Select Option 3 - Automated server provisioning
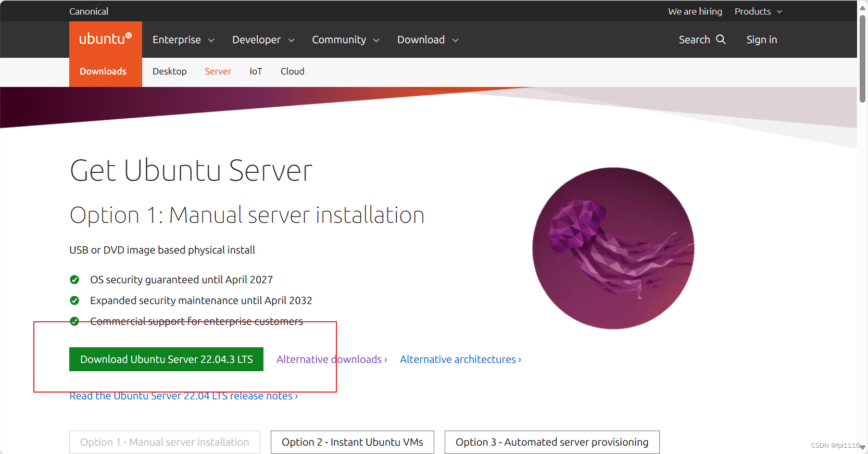This screenshot has width=868, height=454. coord(552,442)
